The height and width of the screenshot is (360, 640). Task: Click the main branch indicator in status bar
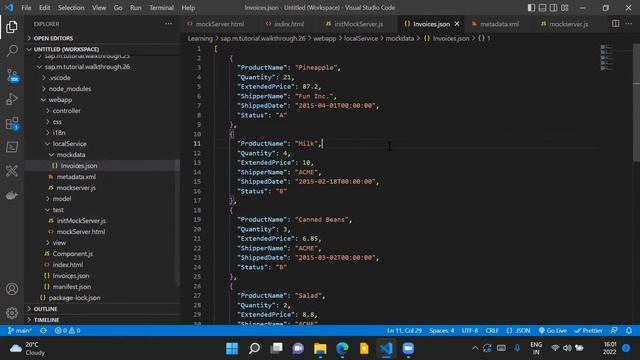point(20,330)
